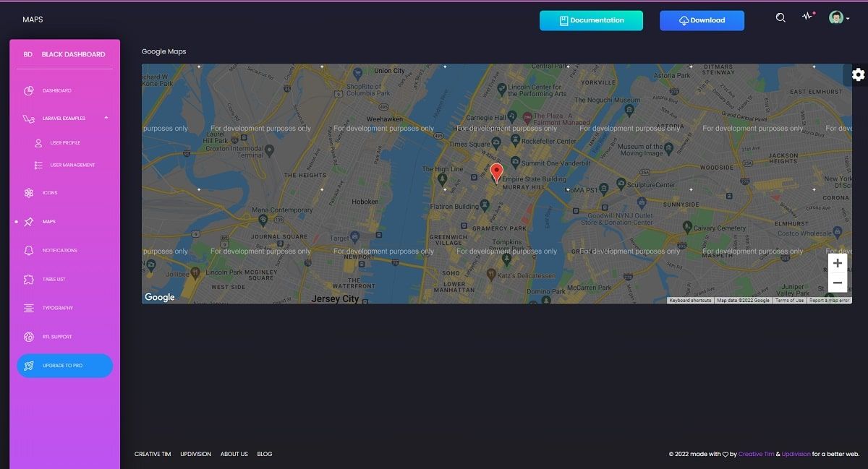Click the Hoboken map label
This screenshot has height=469, width=868.
365,202
